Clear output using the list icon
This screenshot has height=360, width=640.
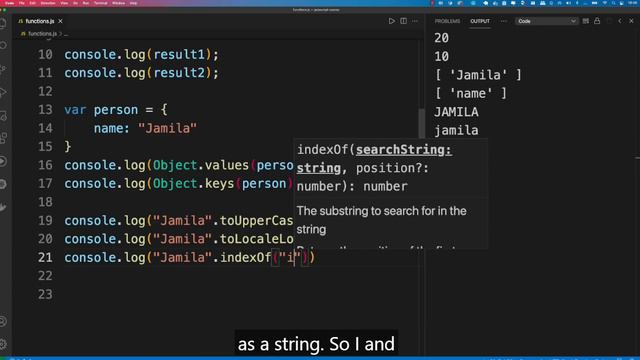point(586,21)
